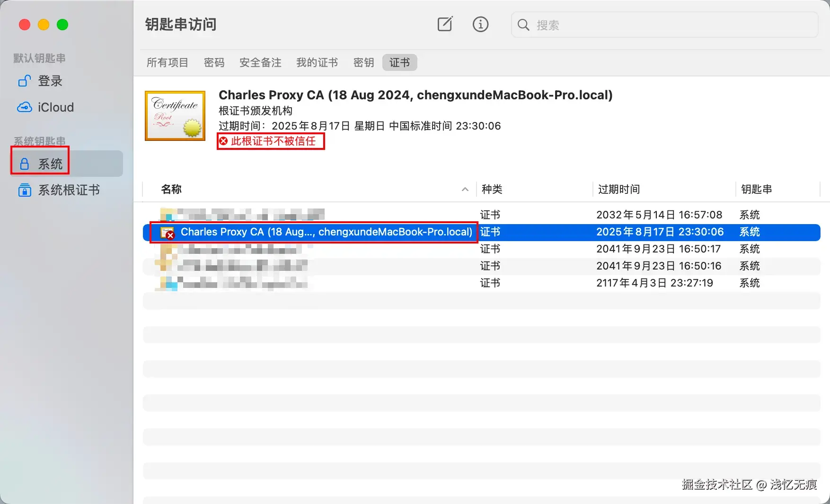Switch to the 我的证书 tab
The image size is (830, 504).
click(317, 62)
